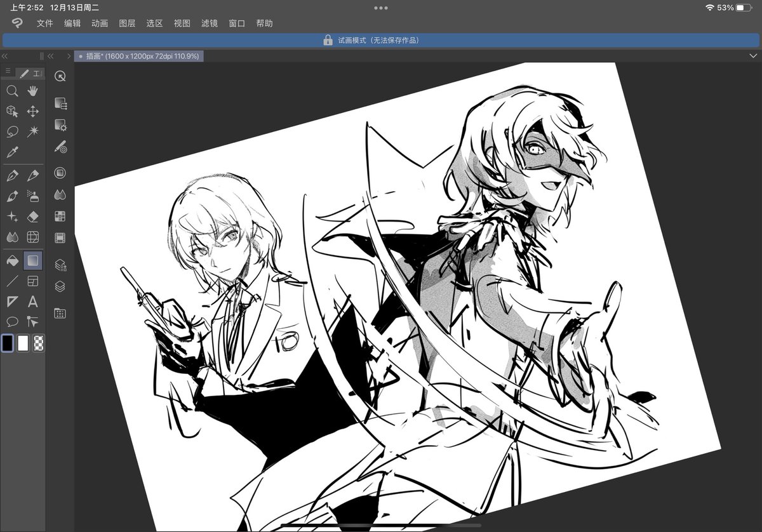Select the Blend droplets tool in tool palette
The image size is (762, 532).
[x=12, y=237]
